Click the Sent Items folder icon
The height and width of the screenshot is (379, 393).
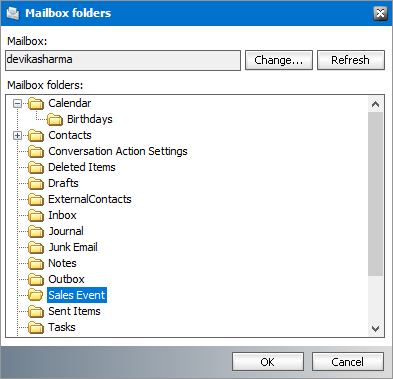click(x=36, y=312)
